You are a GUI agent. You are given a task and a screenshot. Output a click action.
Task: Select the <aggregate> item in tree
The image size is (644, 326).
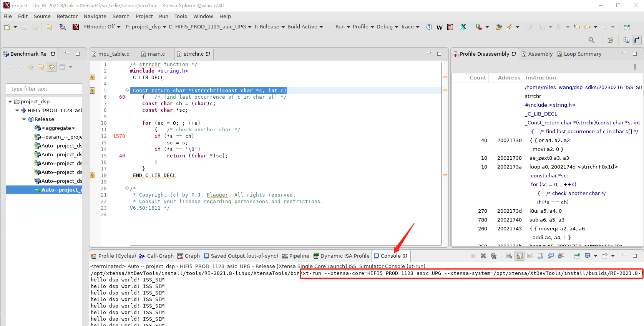58,128
